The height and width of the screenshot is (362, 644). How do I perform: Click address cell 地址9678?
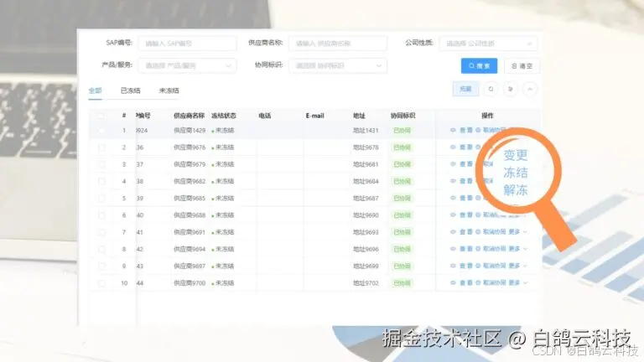pos(366,147)
